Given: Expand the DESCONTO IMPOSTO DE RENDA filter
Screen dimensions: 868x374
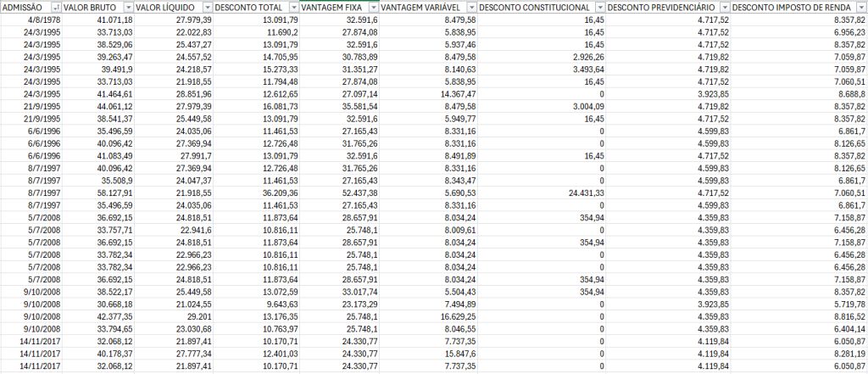Looking at the screenshot, I should 860,8.
